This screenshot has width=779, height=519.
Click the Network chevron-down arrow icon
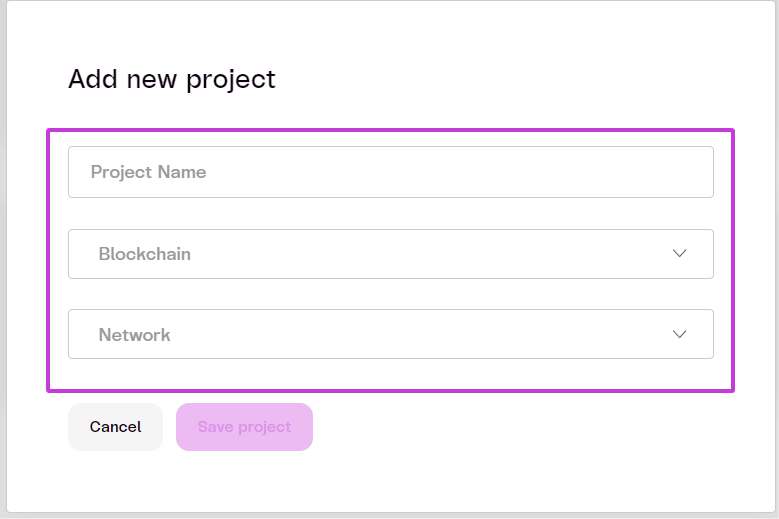(680, 334)
